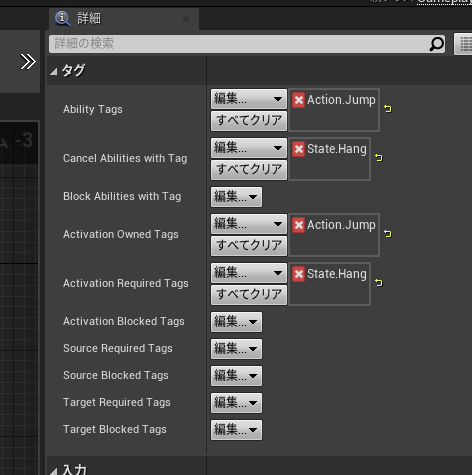Reset Cancel Abilities with Tag to default
The width and height of the screenshot is (472, 475).
379,158
